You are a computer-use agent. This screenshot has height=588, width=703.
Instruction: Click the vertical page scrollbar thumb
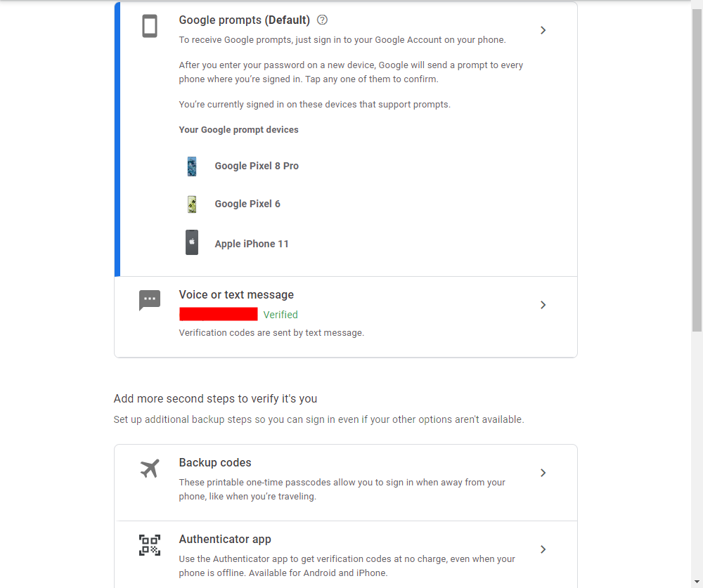point(697,169)
